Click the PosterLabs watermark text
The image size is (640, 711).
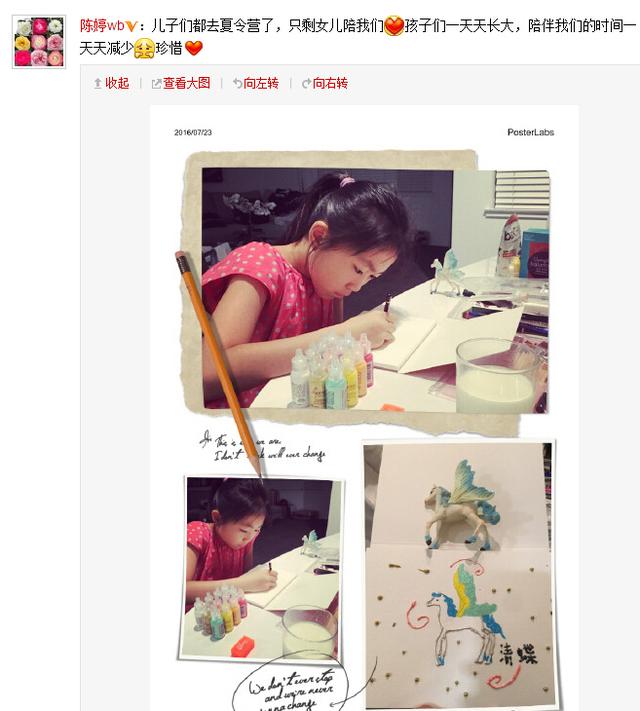(x=531, y=132)
